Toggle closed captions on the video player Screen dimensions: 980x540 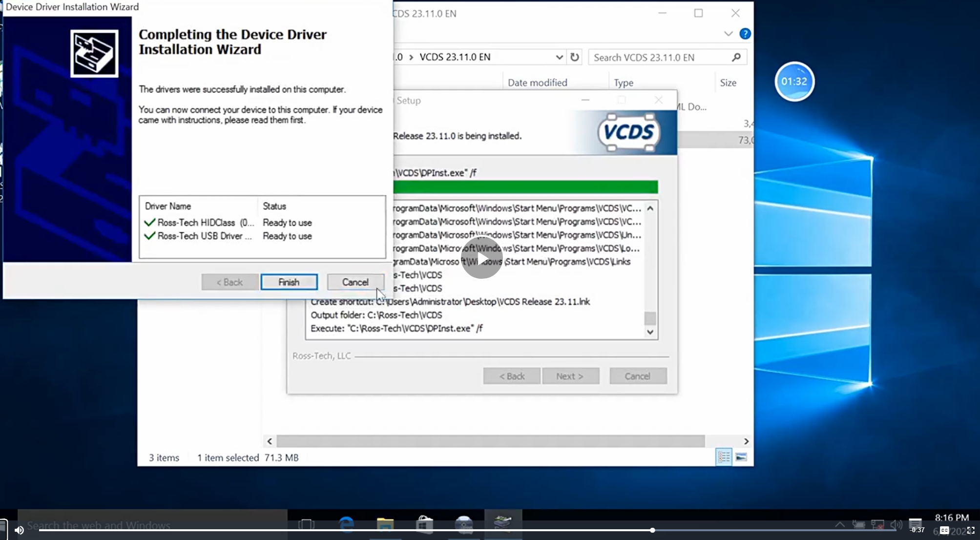(944, 530)
